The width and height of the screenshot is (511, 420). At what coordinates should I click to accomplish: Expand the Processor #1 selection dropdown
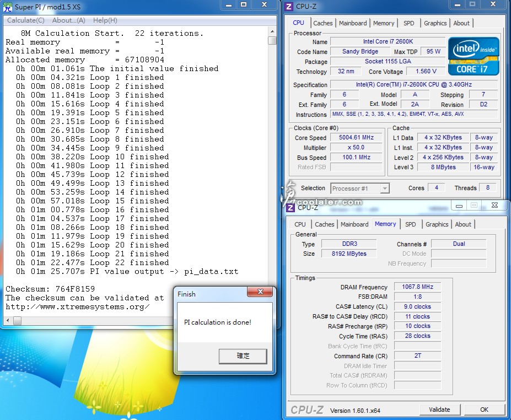[385, 189]
